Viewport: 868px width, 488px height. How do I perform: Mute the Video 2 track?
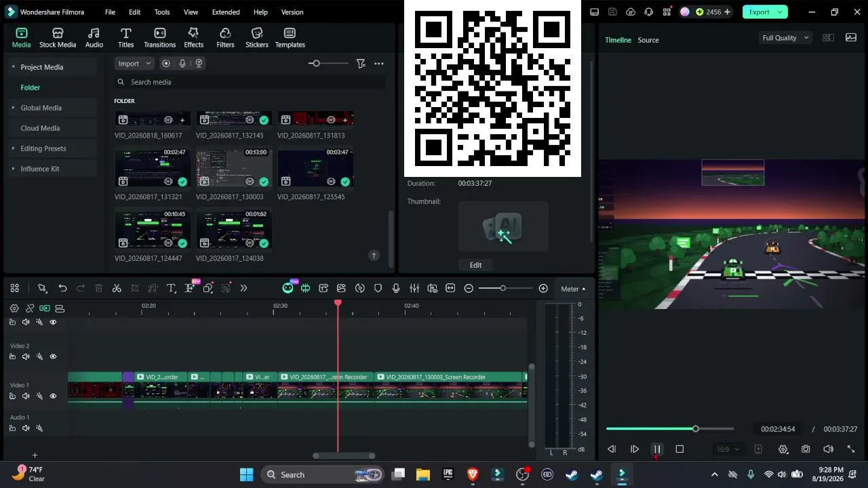click(x=26, y=357)
